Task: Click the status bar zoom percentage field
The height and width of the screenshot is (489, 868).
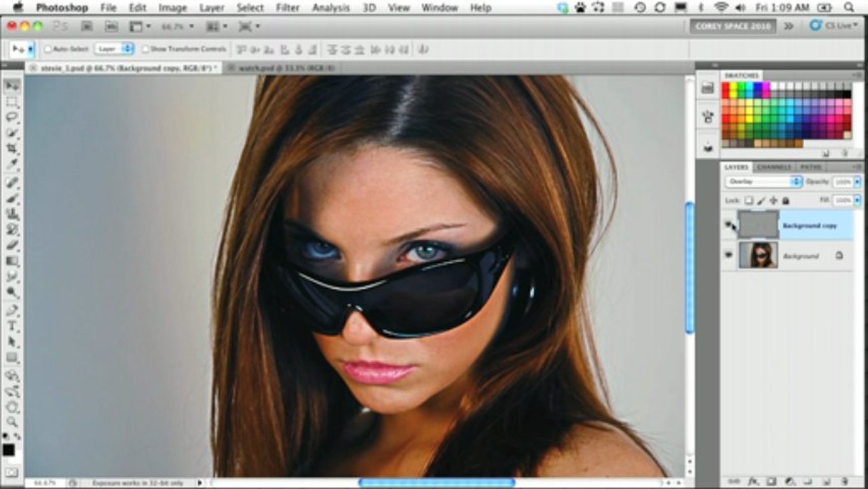Action: [x=45, y=483]
